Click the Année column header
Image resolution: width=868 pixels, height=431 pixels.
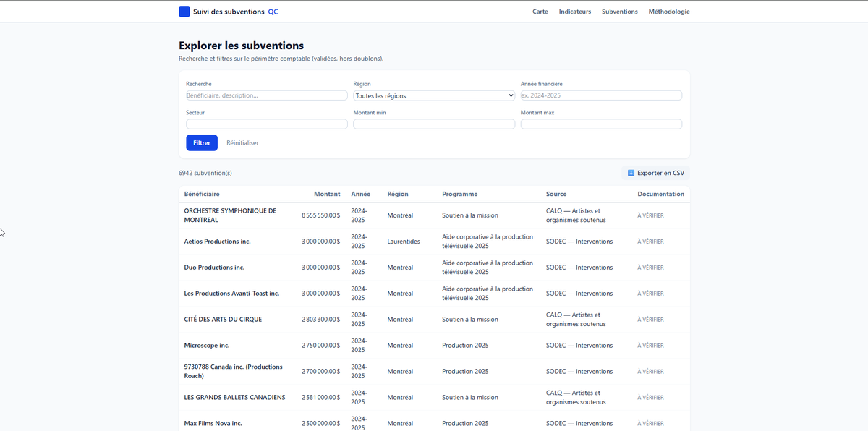[x=361, y=194]
